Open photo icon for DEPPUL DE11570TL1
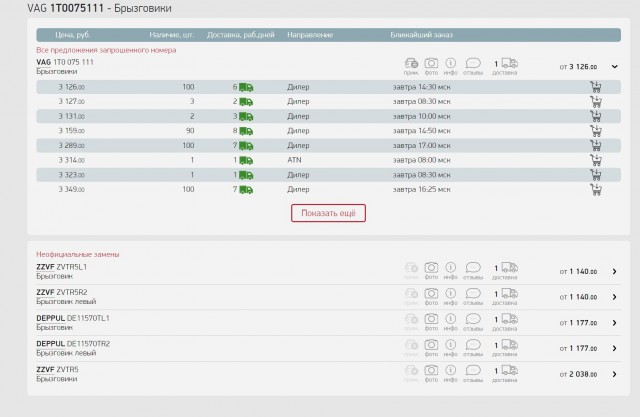Viewport: 640px width, 417px height. (x=431, y=322)
